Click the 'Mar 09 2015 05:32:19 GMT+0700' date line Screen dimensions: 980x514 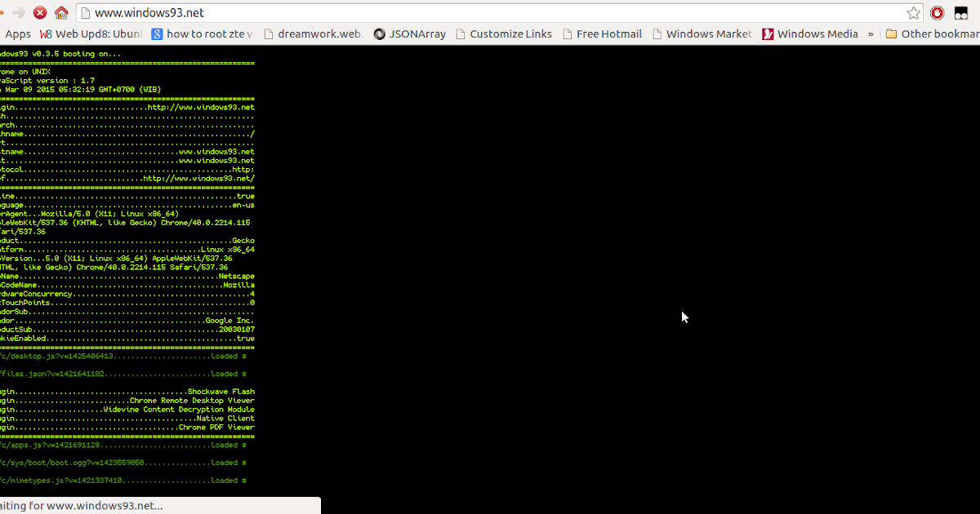(x=81, y=90)
